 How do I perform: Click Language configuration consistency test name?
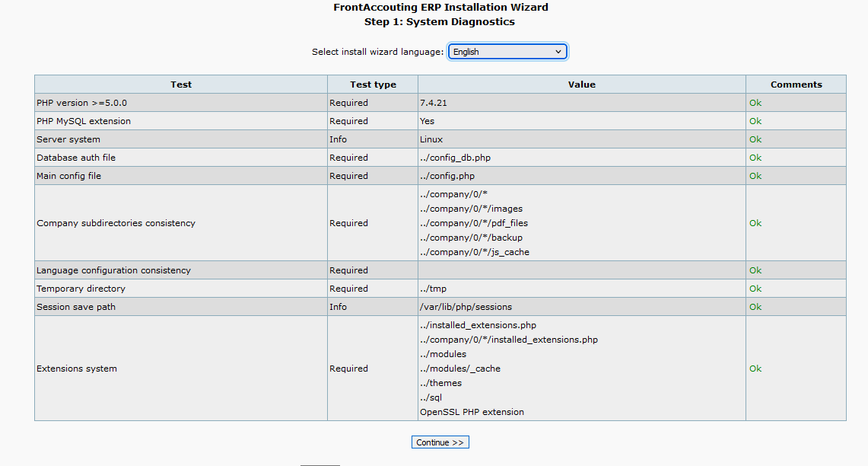[113, 270]
